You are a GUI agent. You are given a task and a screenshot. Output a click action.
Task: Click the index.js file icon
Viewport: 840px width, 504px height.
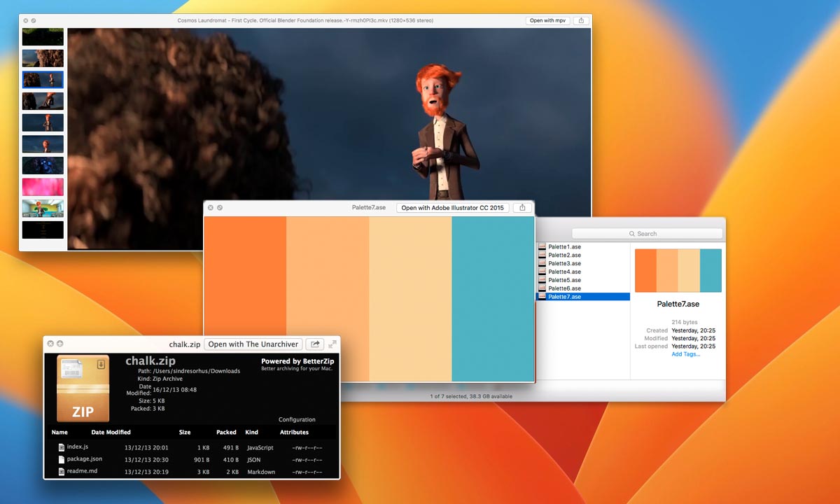61,447
